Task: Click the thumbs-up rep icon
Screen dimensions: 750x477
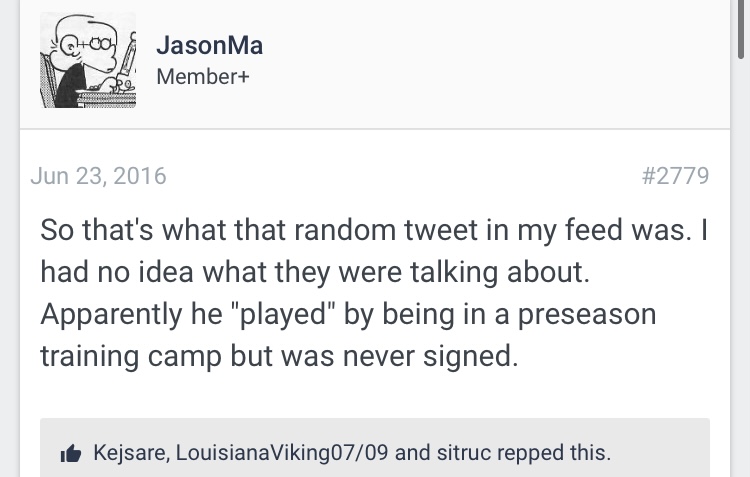Action: 71,453
